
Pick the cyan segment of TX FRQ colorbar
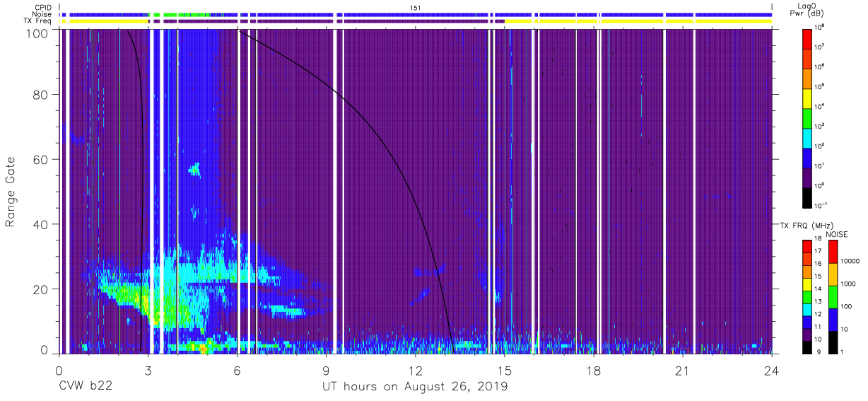(x=807, y=309)
